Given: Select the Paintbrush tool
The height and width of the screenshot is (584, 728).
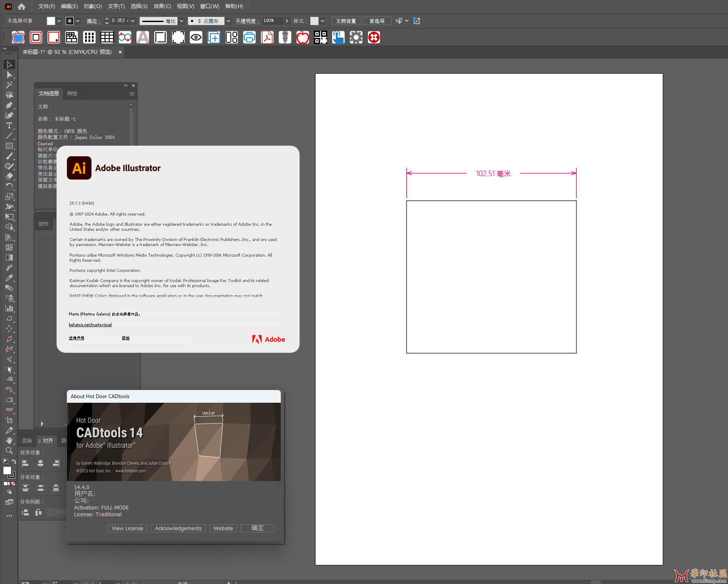Looking at the screenshot, I should click(9, 156).
